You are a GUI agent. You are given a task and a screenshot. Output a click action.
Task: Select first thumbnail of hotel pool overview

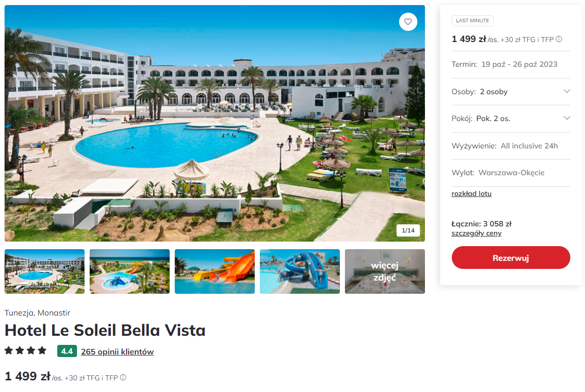pyautogui.click(x=45, y=271)
